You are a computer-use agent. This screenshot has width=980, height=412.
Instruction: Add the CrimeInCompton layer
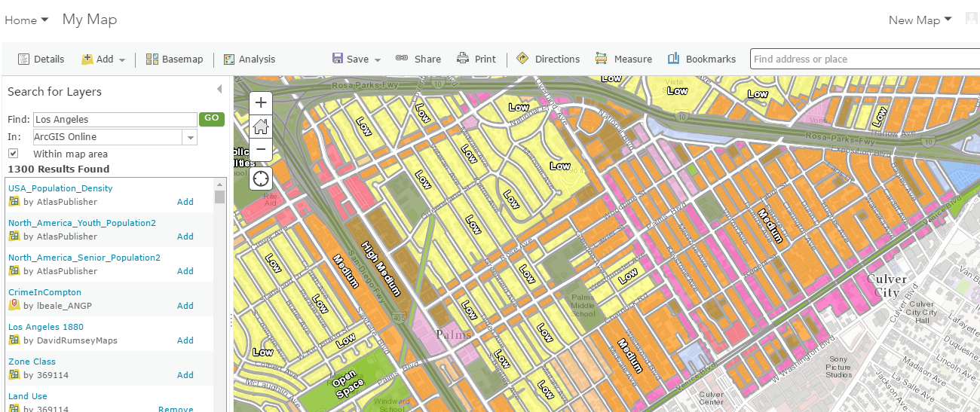(x=185, y=306)
